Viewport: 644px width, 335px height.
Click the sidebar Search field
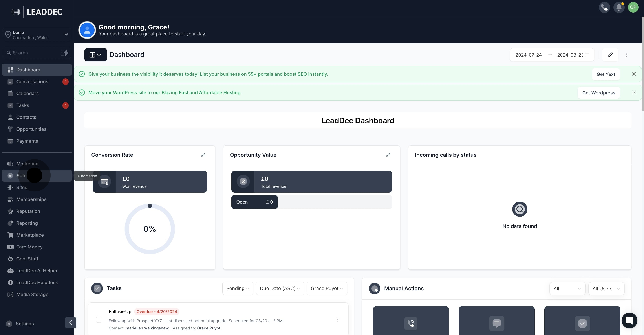pos(37,53)
